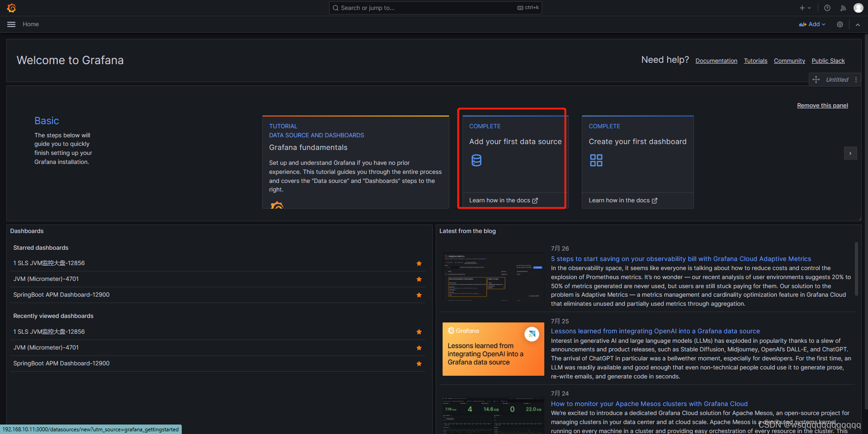Click the Grafana logo in the top corner
Viewport: 868px width, 434px height.
click(x=11, y=8)
